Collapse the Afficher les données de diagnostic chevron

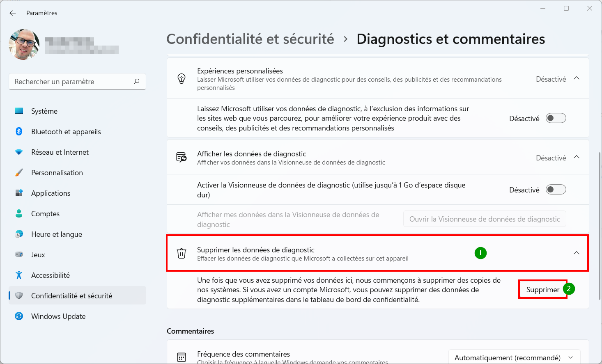(x=577, y=157)
